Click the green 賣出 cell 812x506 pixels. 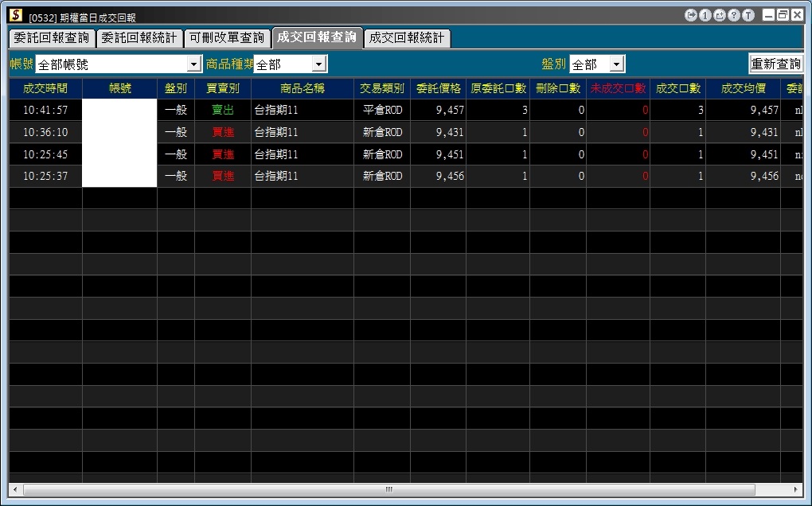[223, 110]
